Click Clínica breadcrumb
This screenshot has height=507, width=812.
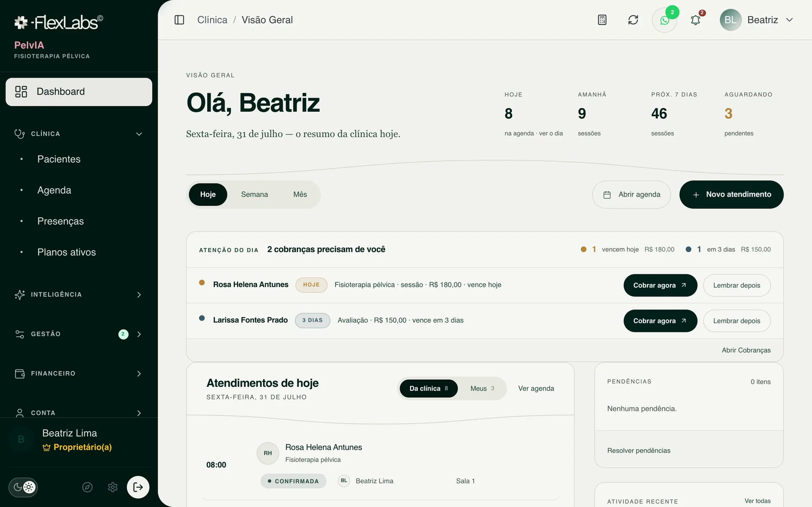pyautogui.click(x=212, y=20)
